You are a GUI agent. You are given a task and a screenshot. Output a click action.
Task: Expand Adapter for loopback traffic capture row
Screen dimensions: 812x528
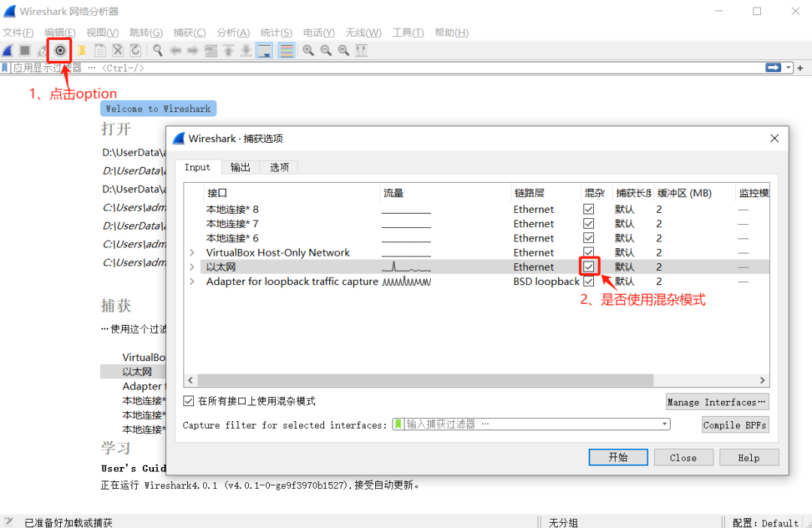point(192,281)
